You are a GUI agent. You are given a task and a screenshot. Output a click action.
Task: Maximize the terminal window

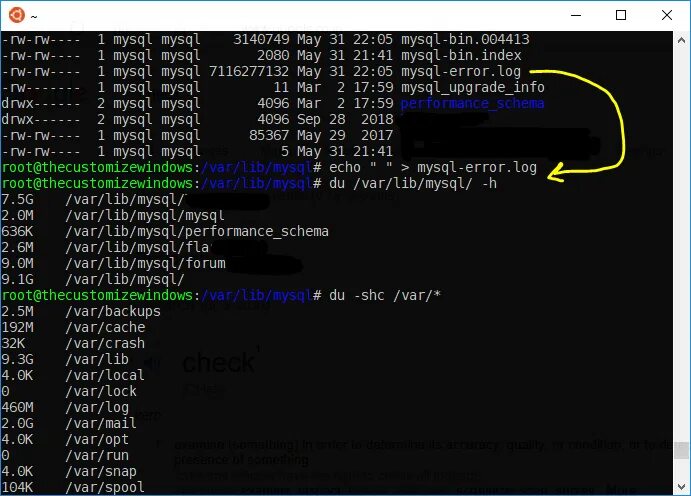tap(620, 15)
